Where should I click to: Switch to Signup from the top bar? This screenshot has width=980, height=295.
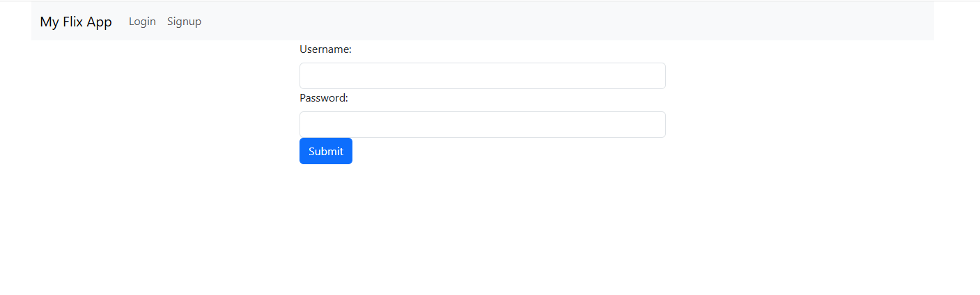click(184, 22)
